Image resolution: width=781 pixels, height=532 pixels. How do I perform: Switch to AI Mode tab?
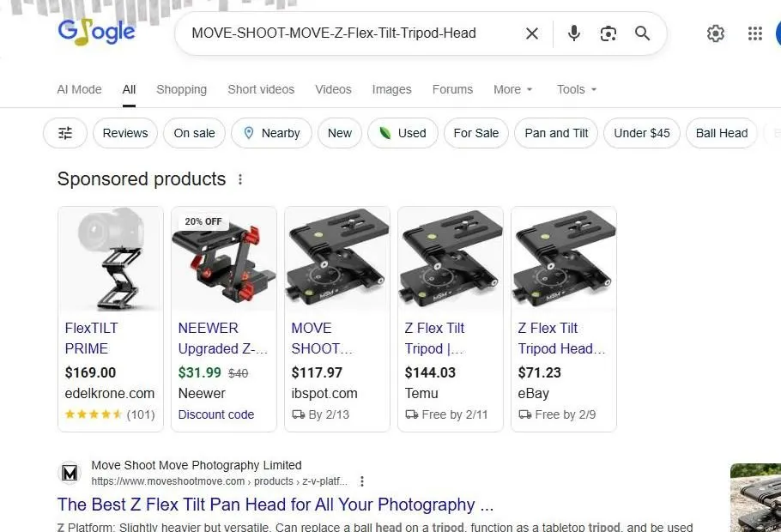coord(79,89)
